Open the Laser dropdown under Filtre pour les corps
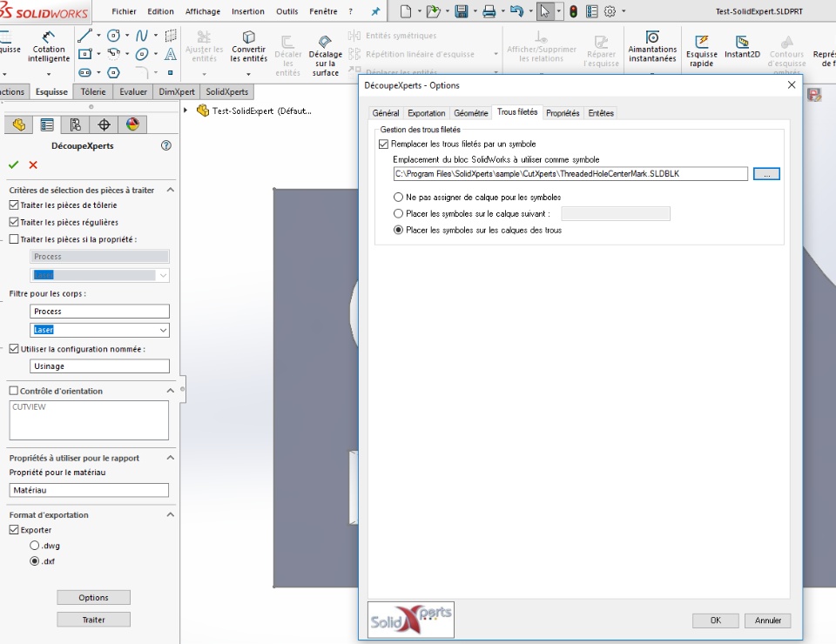 [163, 330]
